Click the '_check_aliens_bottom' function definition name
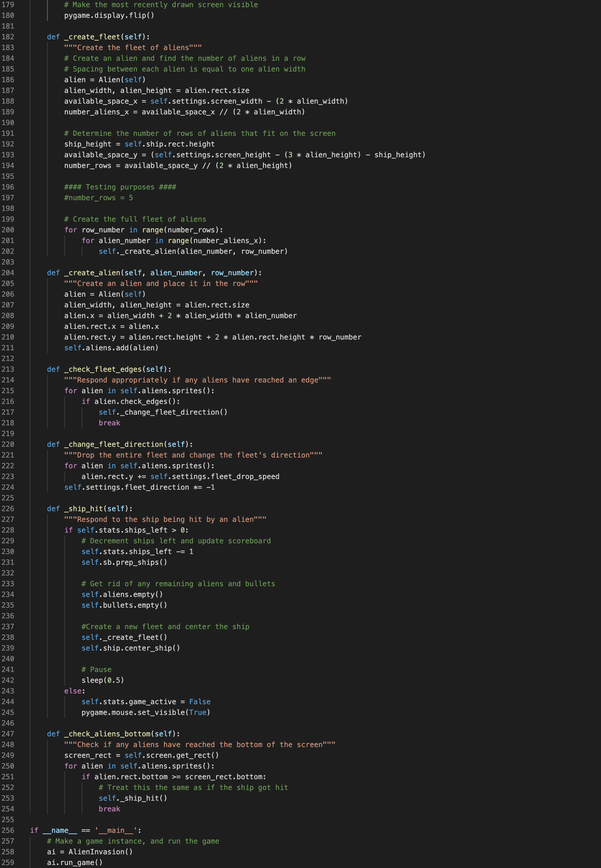Image resolution: width=601 pixels, height=868 pixels. pyautogui.click(x=107, y=734)
